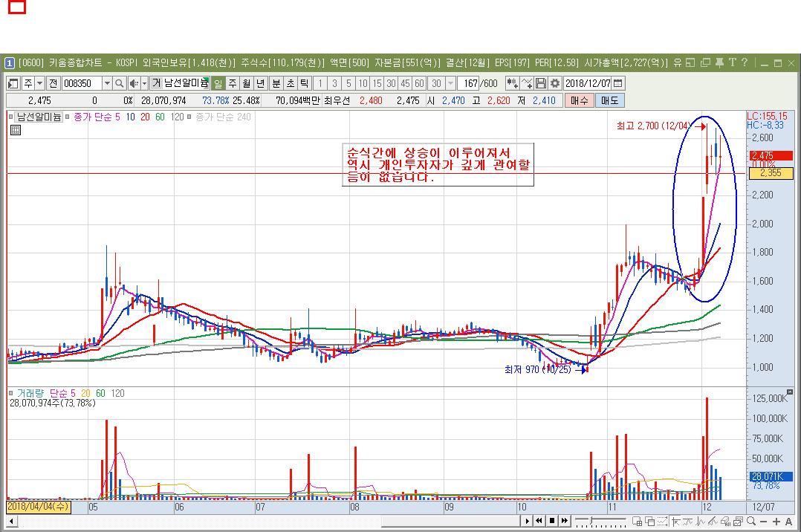Open the calendar date picker icon
801x532 pixels.
pos(618,83)
